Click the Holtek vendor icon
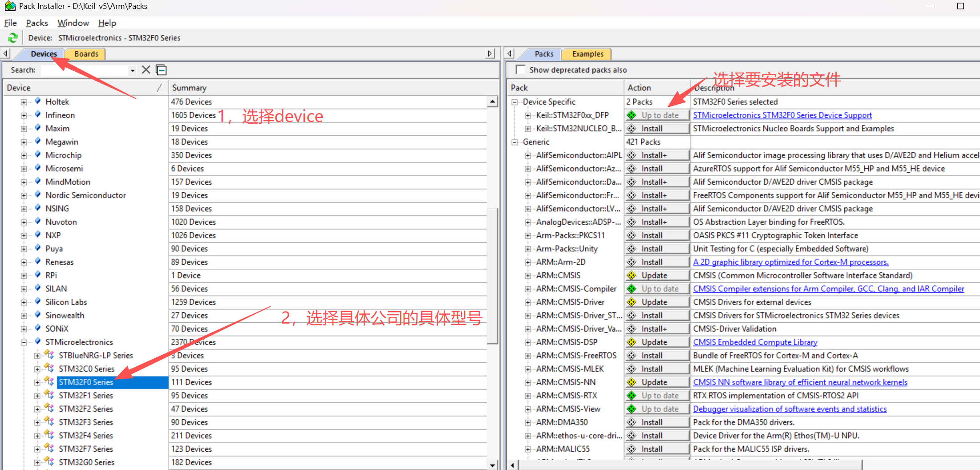980x470 pixels. (38, 101)
